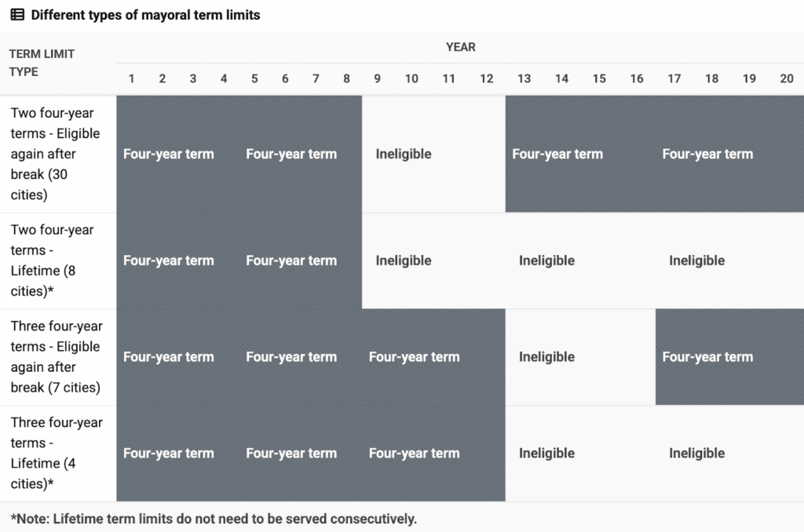Click the first "Four-year term" cell, 30 cities row
Screen dimensions: 804x532
168,154
